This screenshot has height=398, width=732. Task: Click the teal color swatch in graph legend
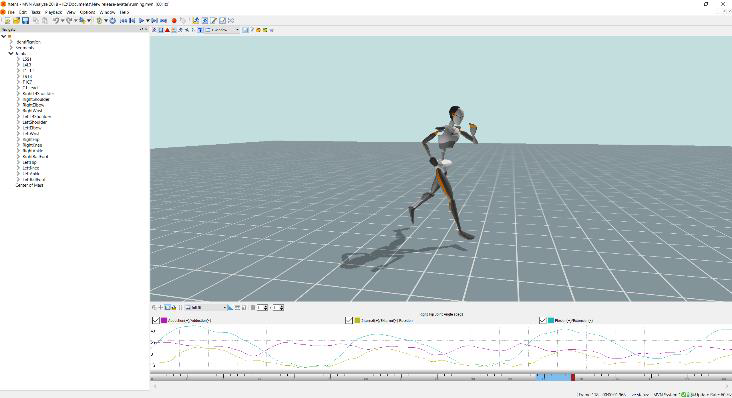point(551,321)
